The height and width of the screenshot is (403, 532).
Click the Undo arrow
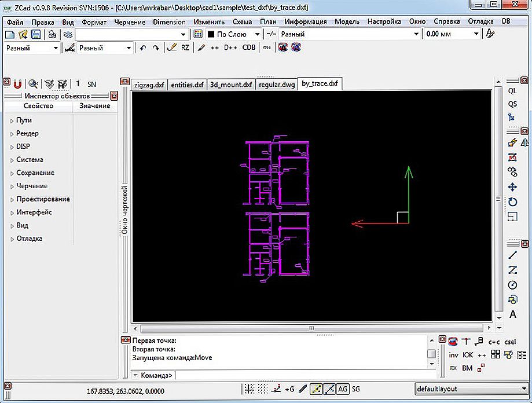click(143, 48)
